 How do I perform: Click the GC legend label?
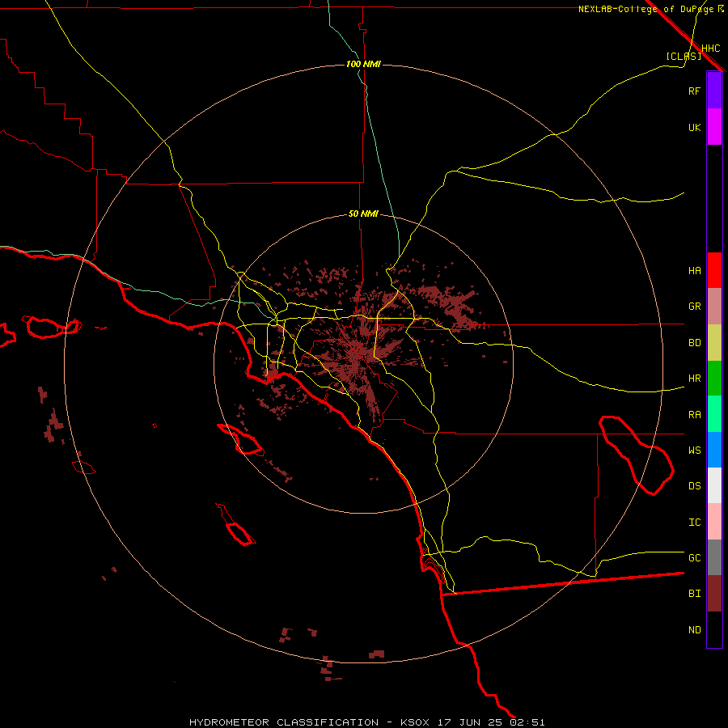695,557
